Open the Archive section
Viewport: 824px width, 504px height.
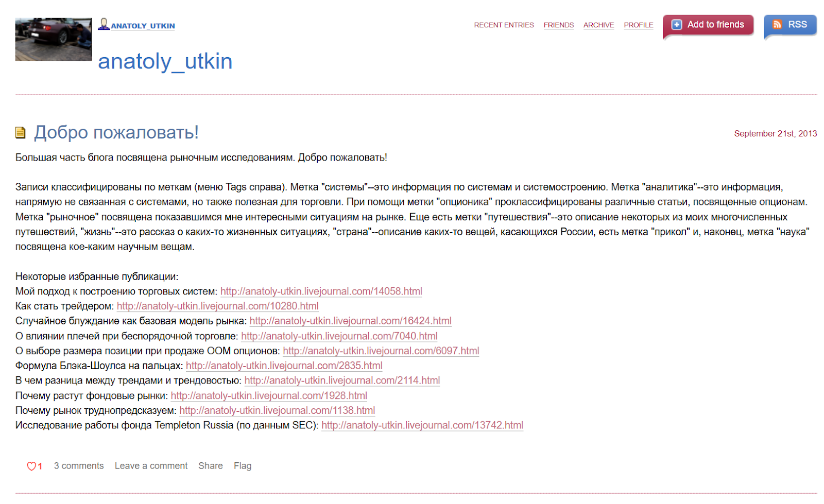[598, 25]
